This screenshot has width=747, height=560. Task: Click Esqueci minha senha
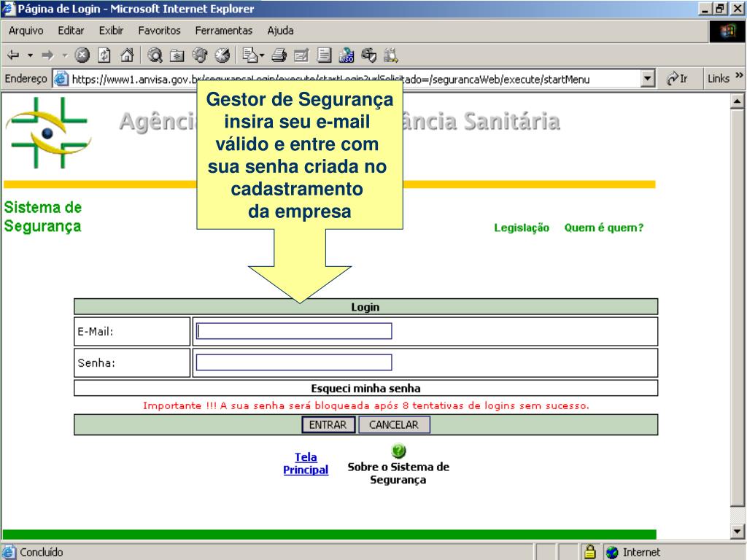365,388
